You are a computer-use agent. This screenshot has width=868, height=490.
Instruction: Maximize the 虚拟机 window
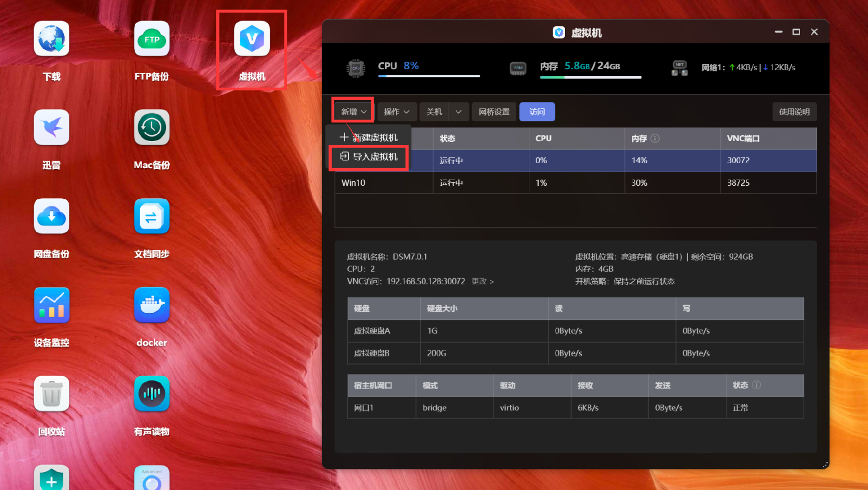point(796,32)
